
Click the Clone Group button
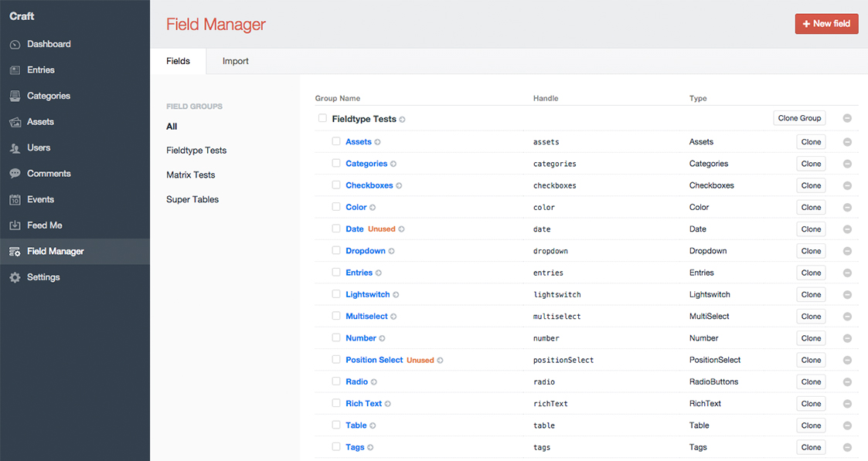pyautogui.click(x=799, y=118)
